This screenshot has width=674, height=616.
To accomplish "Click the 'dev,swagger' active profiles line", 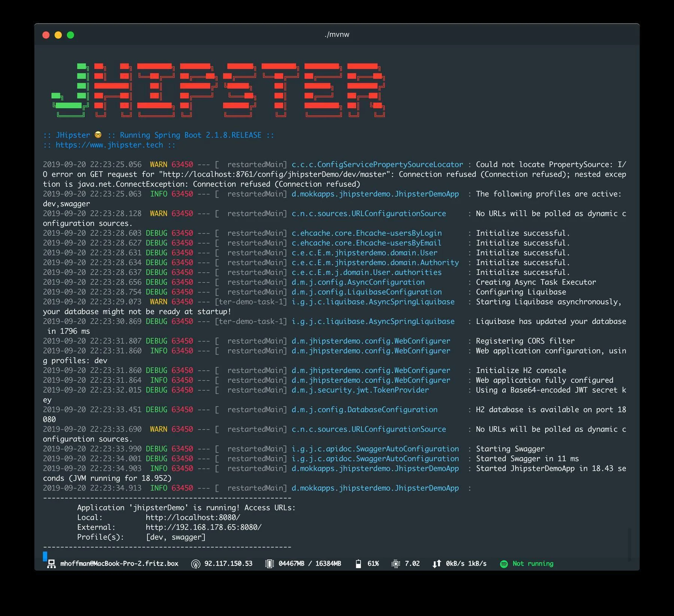I will (x=66, y=204).
